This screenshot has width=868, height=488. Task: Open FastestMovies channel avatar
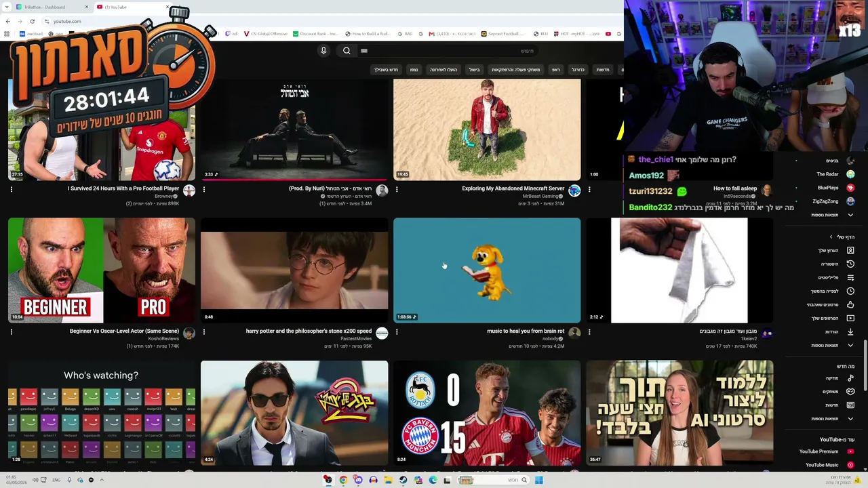pos(382,333)
